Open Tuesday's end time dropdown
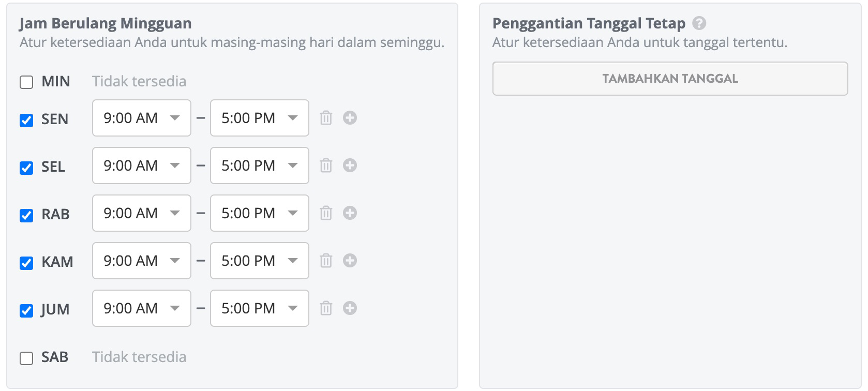This screenshot has height=391, width=868. pos(259,166)
